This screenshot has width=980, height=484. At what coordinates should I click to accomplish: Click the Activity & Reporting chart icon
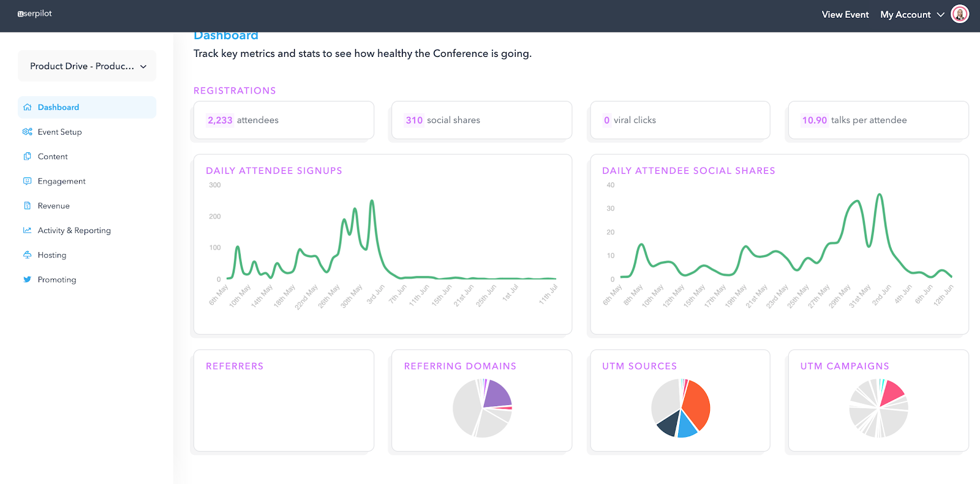[27, 230]
